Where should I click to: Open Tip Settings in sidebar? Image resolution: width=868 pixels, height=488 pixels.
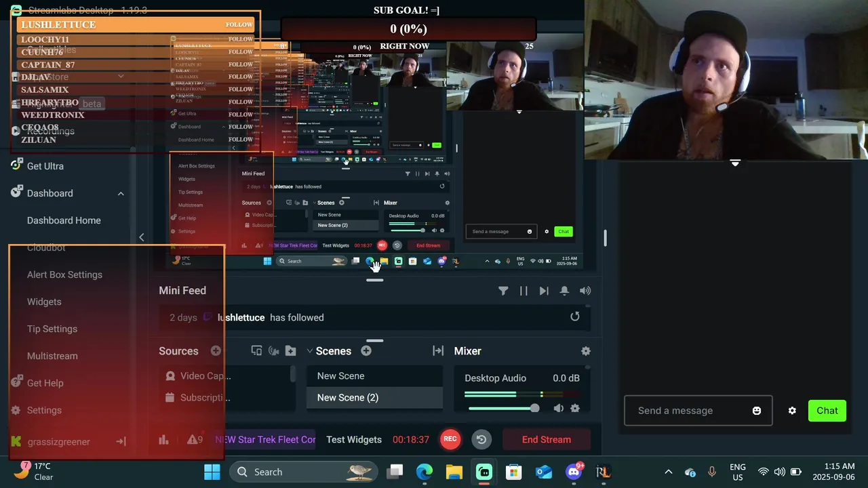(52, 329)
